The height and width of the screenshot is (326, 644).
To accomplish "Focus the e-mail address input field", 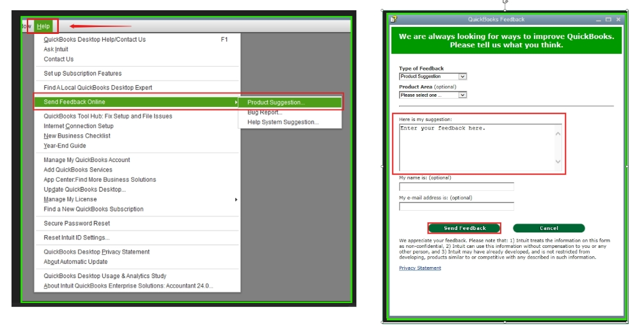I will 457,206.
